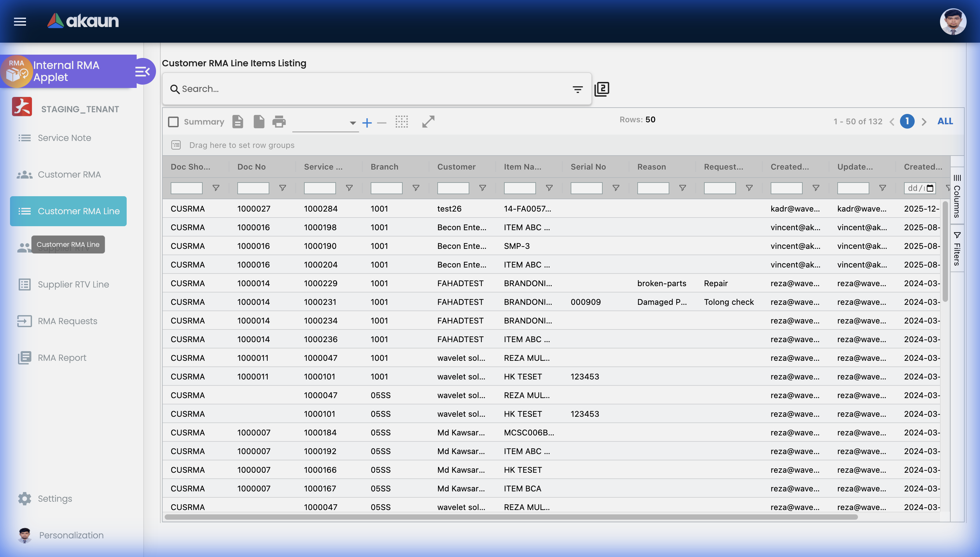The width and height of the screenshot is (980, 557).
Task: Select the row groups icon next to drag area
Action: pos(176,145)
